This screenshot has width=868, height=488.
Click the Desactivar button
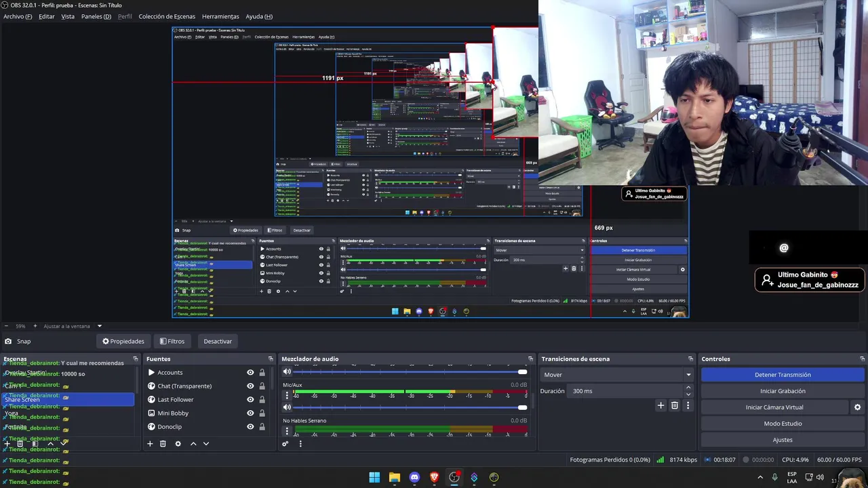[218, 341]
